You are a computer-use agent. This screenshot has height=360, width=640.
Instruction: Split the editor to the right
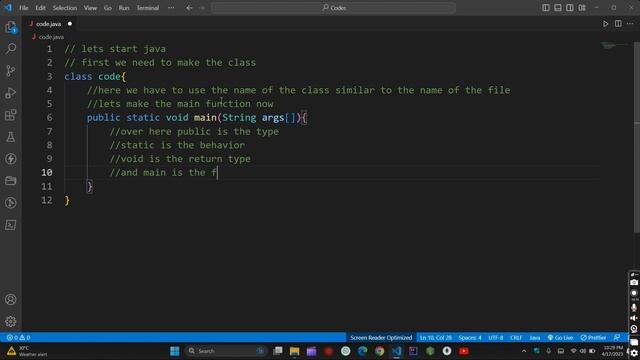click(618, 24)
